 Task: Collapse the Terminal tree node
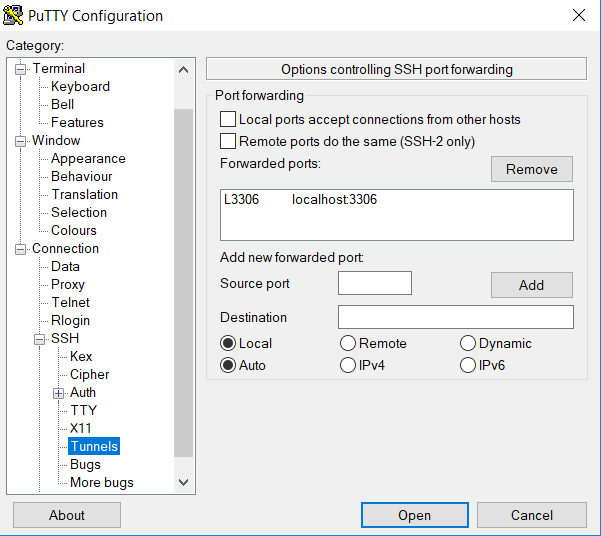(x=20, y=69)
